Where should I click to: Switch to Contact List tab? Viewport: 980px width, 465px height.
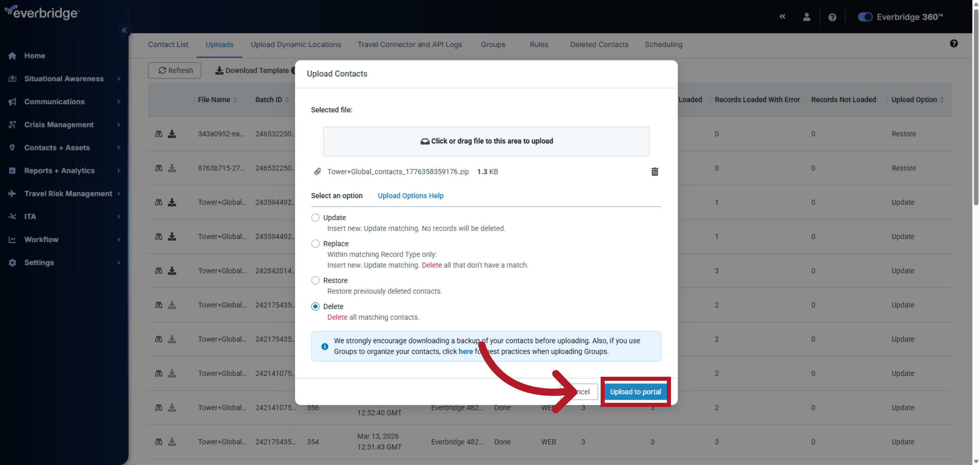click(168, 45)
